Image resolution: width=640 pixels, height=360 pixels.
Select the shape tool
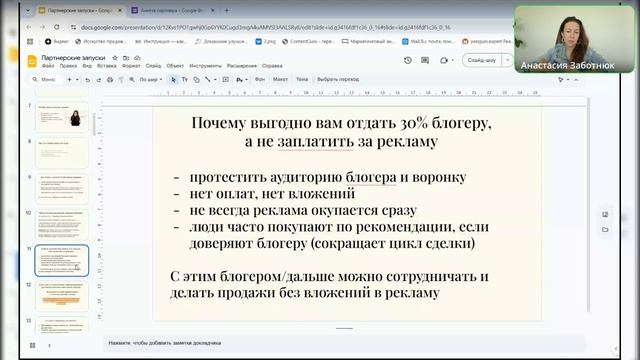click(196, 80)
